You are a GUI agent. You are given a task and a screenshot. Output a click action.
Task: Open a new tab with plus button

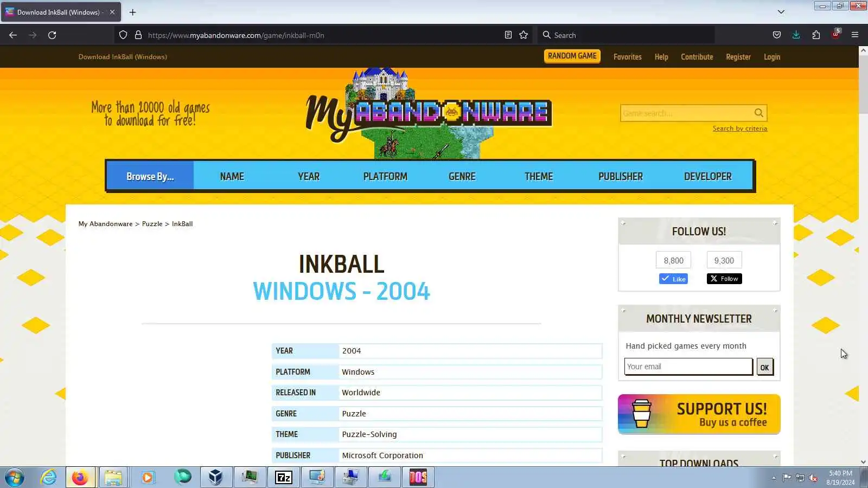[x=132, y=12]
